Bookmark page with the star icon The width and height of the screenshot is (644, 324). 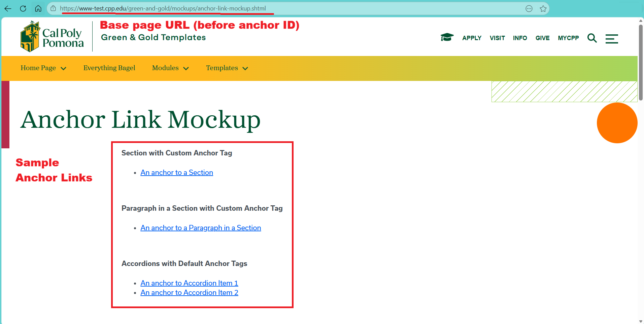[x=543, y=8]
